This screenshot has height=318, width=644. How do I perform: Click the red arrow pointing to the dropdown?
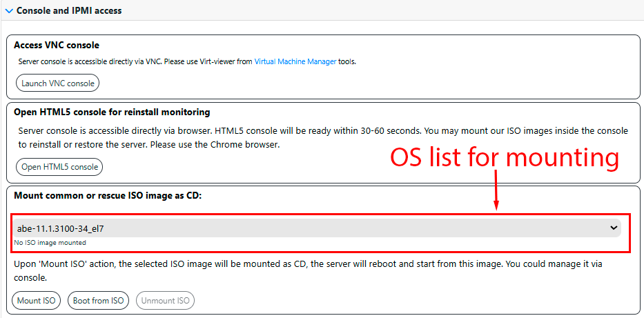[496, 191]
